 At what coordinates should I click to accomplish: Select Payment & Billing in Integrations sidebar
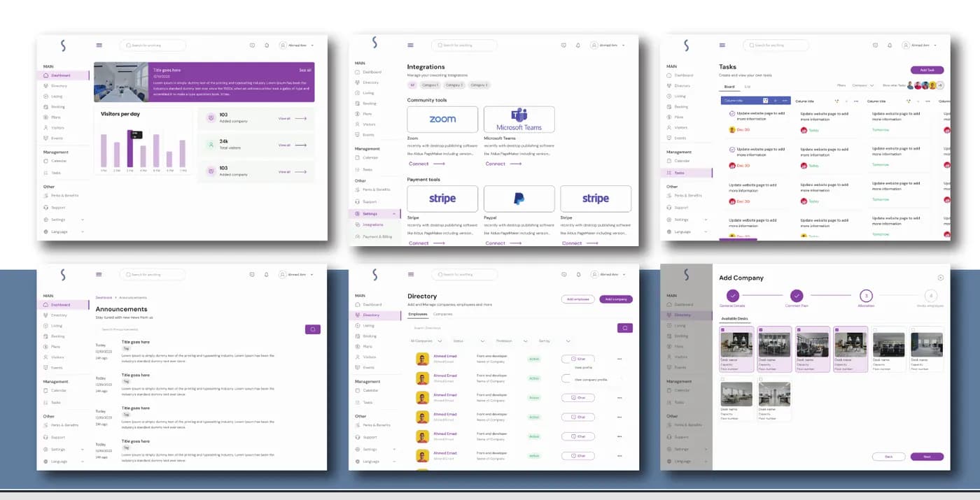377,237
